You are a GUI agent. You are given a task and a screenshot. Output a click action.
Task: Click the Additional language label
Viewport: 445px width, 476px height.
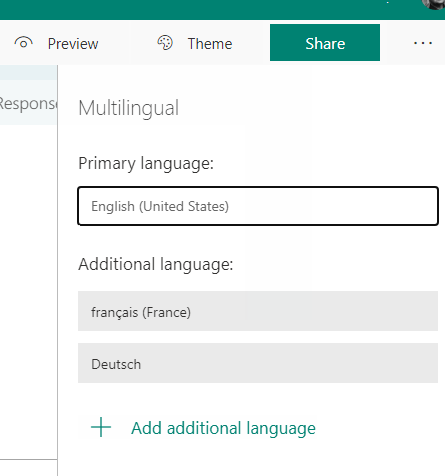pos(156,265)
